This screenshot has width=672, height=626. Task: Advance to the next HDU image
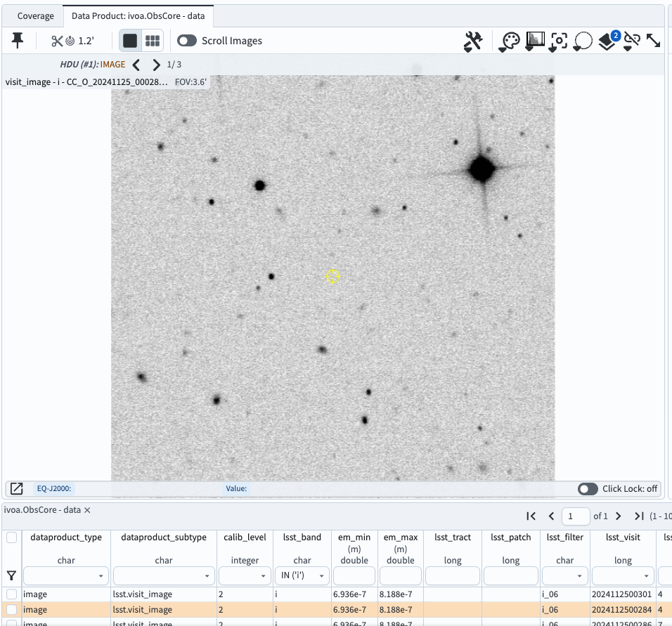(155, 64)
